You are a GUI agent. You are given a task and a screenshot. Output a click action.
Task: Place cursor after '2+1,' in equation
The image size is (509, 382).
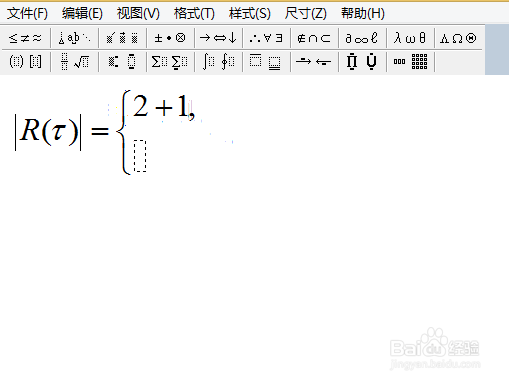[196, 108]
